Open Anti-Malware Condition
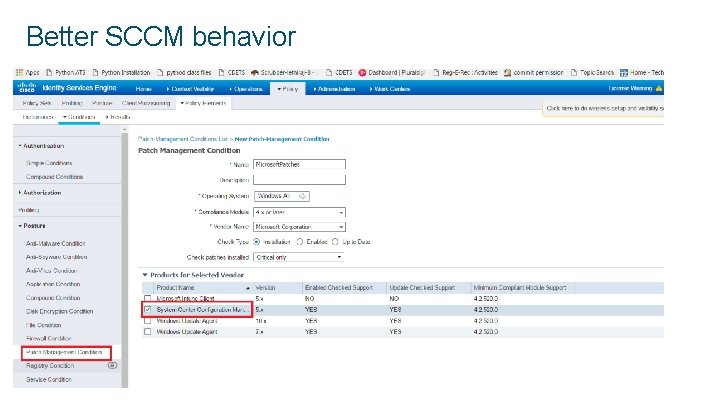The width and height of the screenshot is (720, 405). click(56, 243)
